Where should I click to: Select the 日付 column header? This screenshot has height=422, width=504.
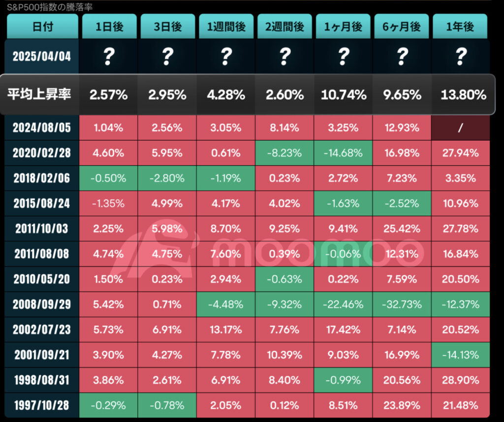point(42,27)
